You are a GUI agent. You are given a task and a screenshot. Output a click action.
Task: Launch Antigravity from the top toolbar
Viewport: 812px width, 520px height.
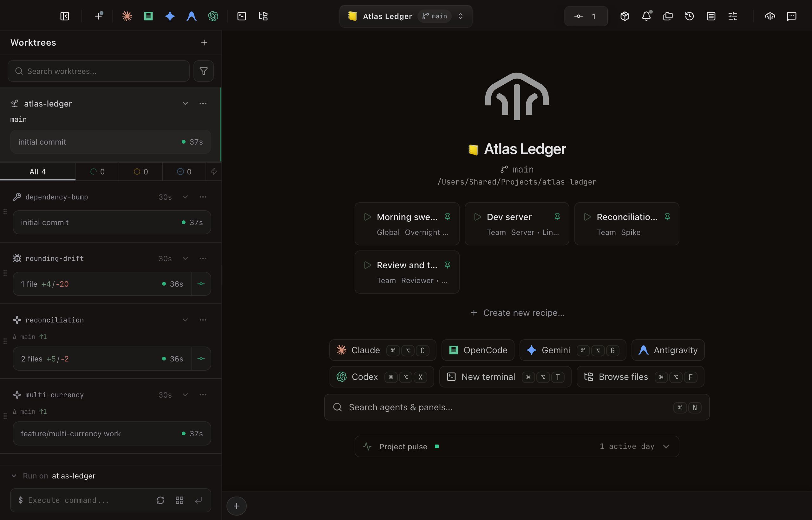[x=192, y=16]
